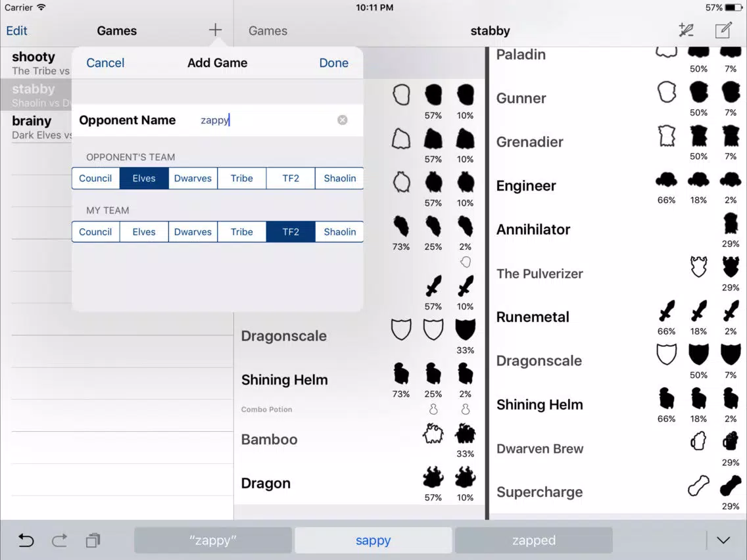Set my team to Tribe
This screenshot has height=560, width=747.
[x=241, y=231]
